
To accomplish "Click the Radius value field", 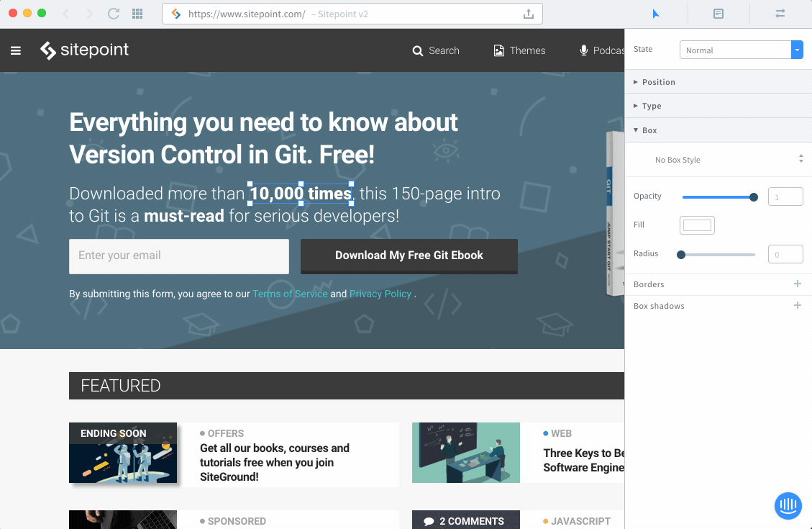I will (x=785, y=254).
